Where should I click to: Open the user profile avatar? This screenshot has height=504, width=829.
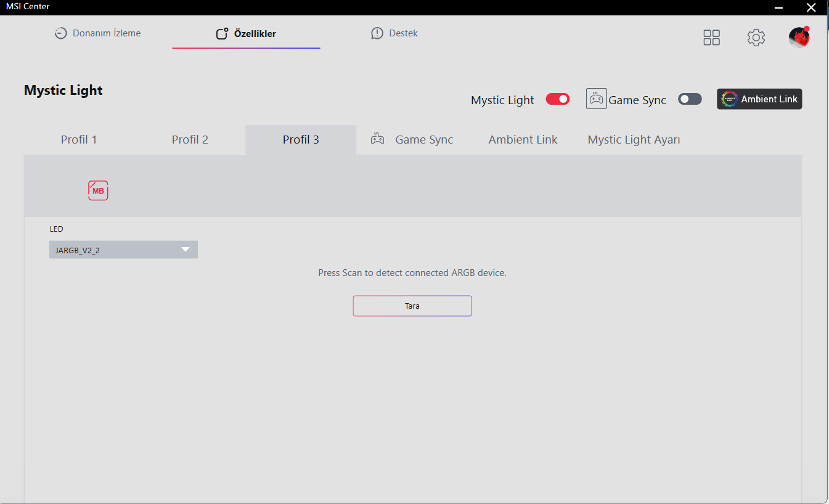799,37
